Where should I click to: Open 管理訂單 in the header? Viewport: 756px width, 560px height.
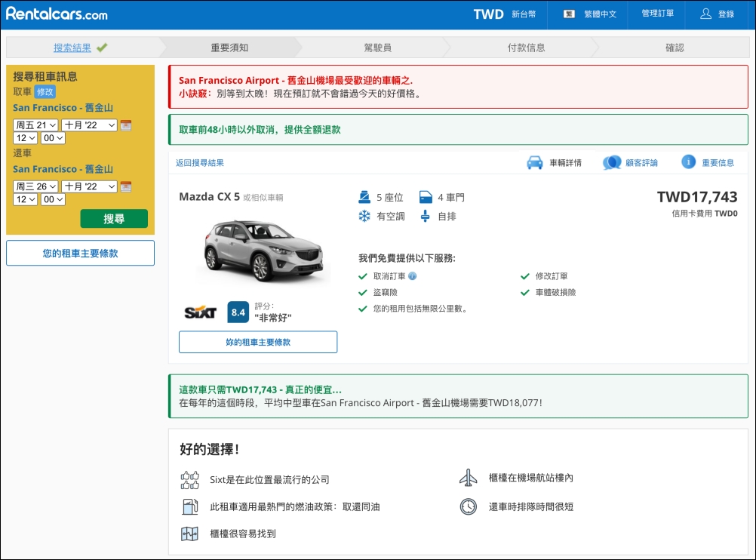pyautogui.click(x=658, y=14)
